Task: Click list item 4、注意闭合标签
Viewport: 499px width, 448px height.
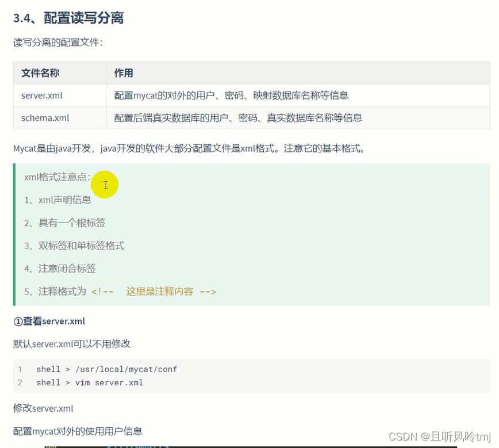Action: pyautogui.click(x=60, y=269)
